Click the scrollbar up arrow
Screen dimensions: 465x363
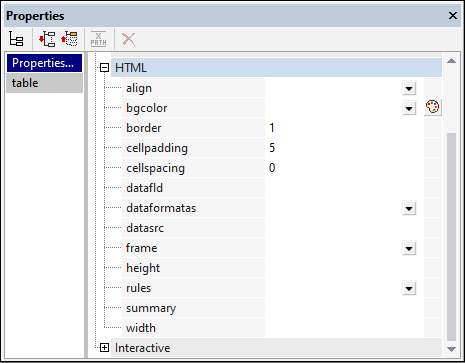(451, 61)
